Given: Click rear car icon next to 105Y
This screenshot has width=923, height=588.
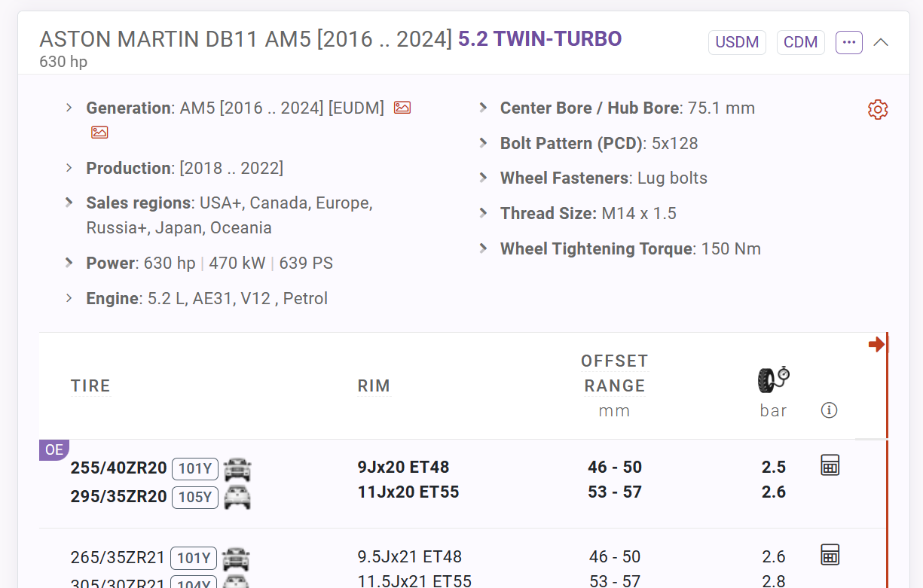Looking at the screenshot, I should [x=237, y=497].
